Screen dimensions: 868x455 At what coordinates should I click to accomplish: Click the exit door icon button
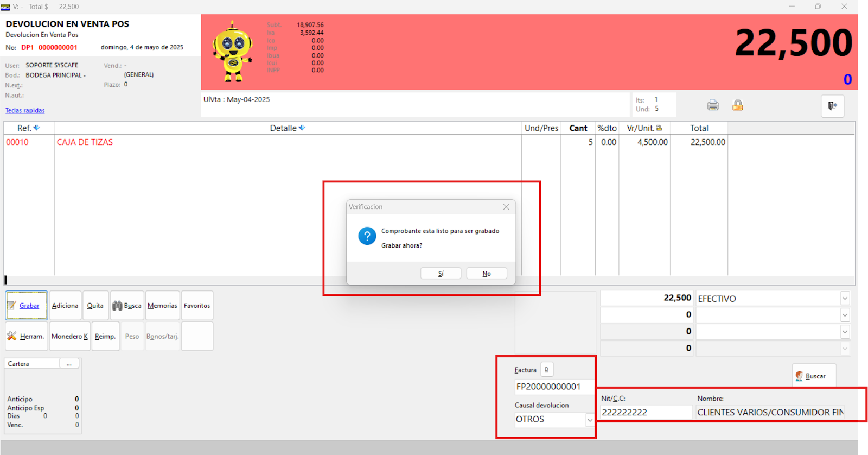pyautogui.click(x=832, y=106)
